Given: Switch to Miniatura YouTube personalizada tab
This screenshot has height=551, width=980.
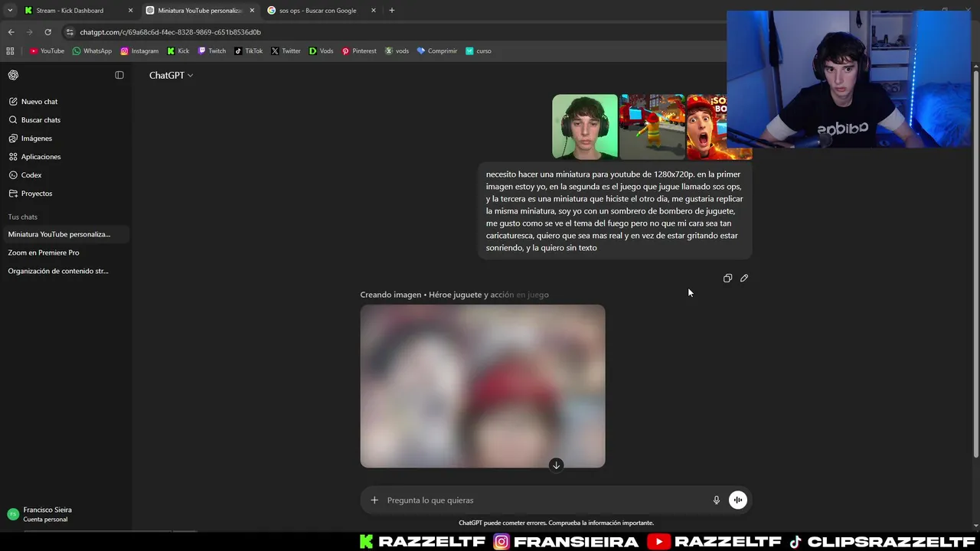Looking at the screenshot, I should pos(199,11).
